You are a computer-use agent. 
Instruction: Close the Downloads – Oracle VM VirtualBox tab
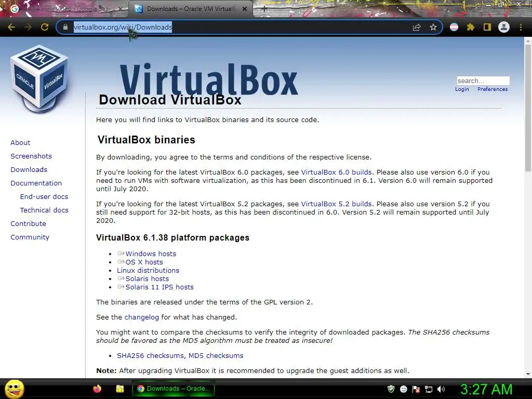pyautogui.click(x=245, y=9)
